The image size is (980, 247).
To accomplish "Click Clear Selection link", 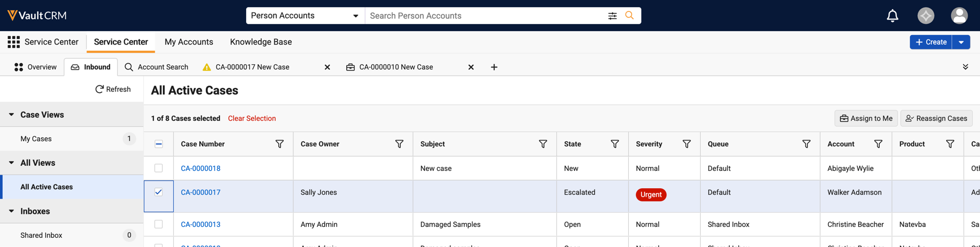I will [x=252, y=119].
